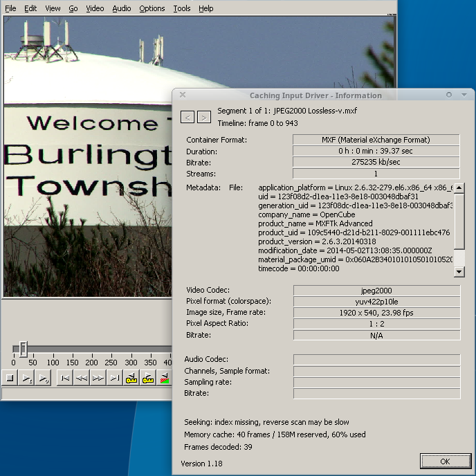This screenshot has height=476, width=476.
Task: Open the Video menu
Action: [x=95, y=8]
